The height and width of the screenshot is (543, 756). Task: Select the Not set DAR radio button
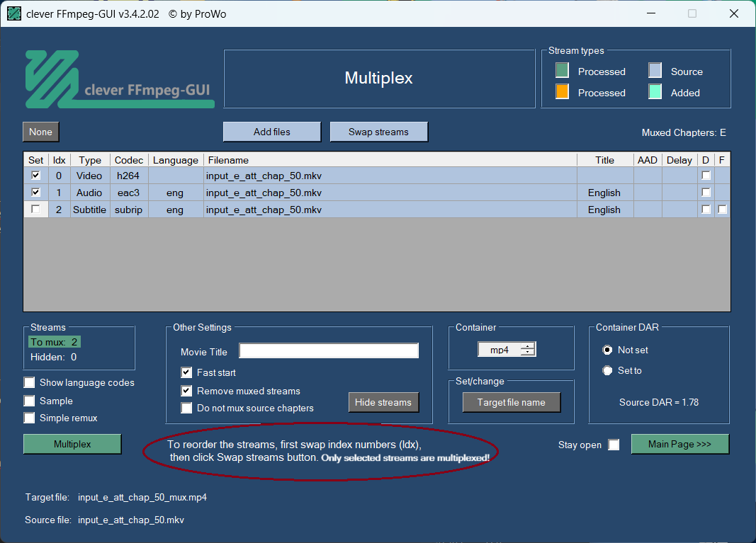click(x=607, y=350)
